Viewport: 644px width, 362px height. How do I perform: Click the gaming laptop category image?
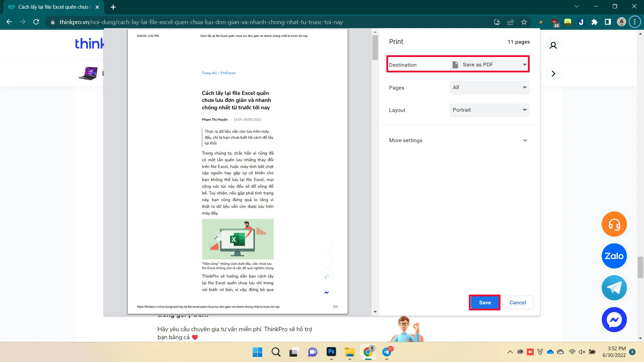pyautogui.click(x=88, y=73)
